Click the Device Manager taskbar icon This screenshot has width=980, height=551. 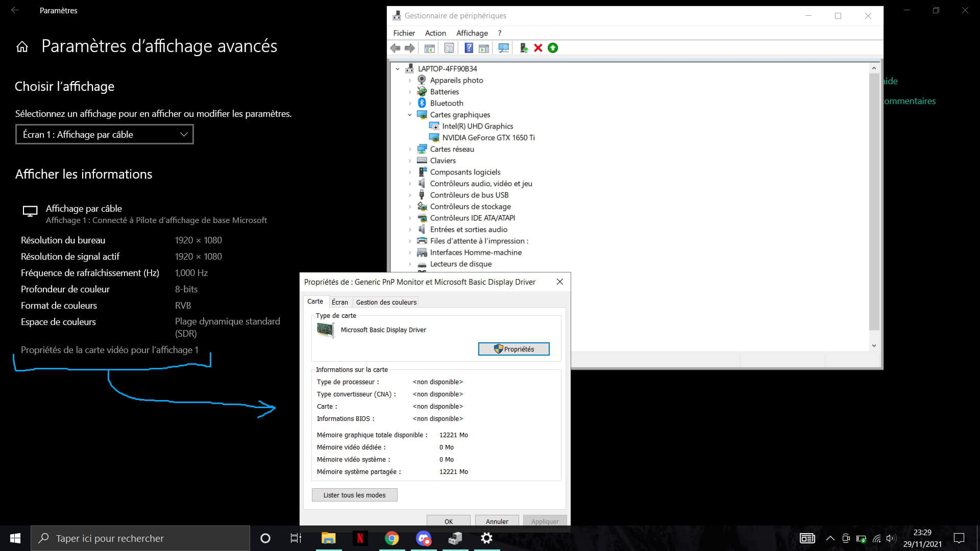[455, 538]
